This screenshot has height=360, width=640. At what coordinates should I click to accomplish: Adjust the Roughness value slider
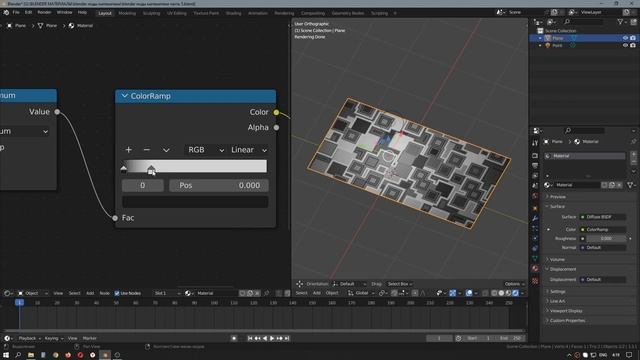pyautogui.click(x=606, y=239)
